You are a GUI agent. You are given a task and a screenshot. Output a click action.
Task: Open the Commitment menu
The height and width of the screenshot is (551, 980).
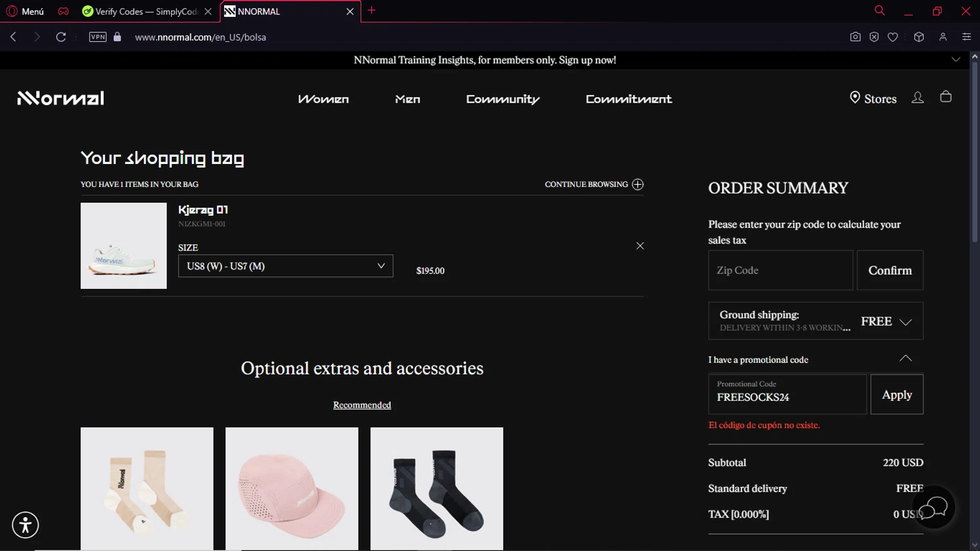[629, 99]
